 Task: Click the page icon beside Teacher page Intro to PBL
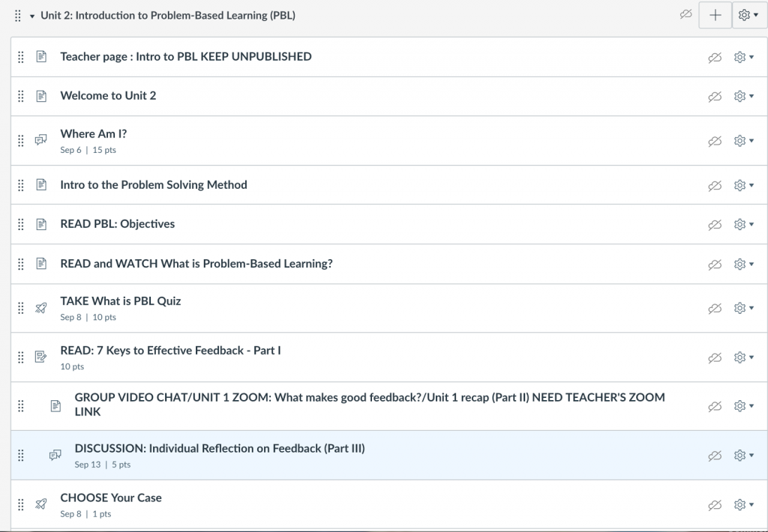pos(41,57)
